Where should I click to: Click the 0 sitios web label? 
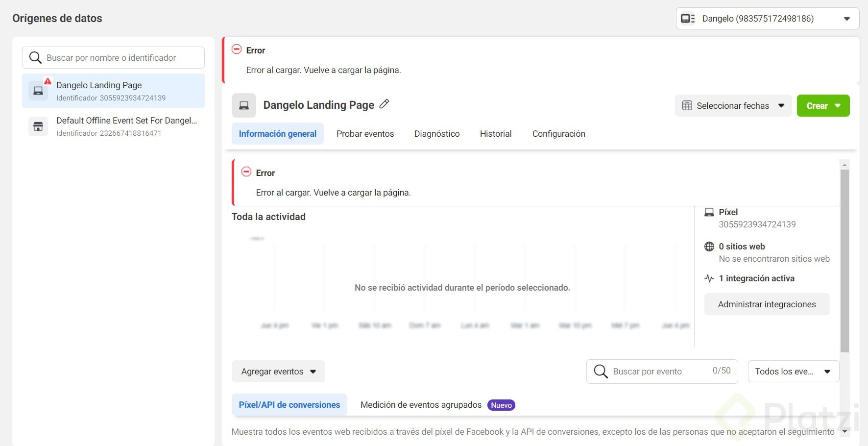tap(742, 247)
